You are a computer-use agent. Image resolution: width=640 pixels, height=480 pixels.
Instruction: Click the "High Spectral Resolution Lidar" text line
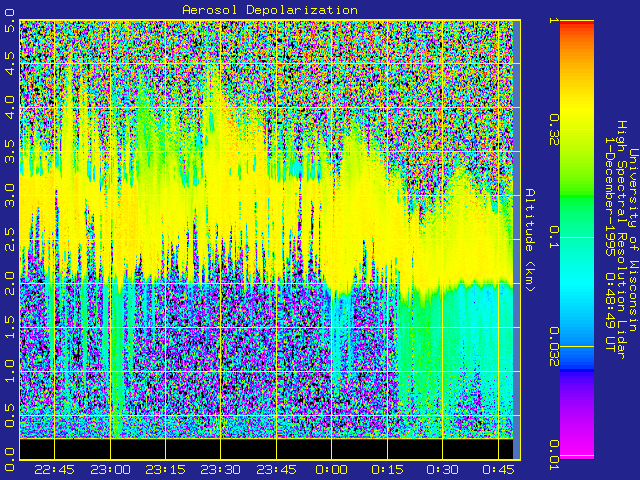point(622,240)
